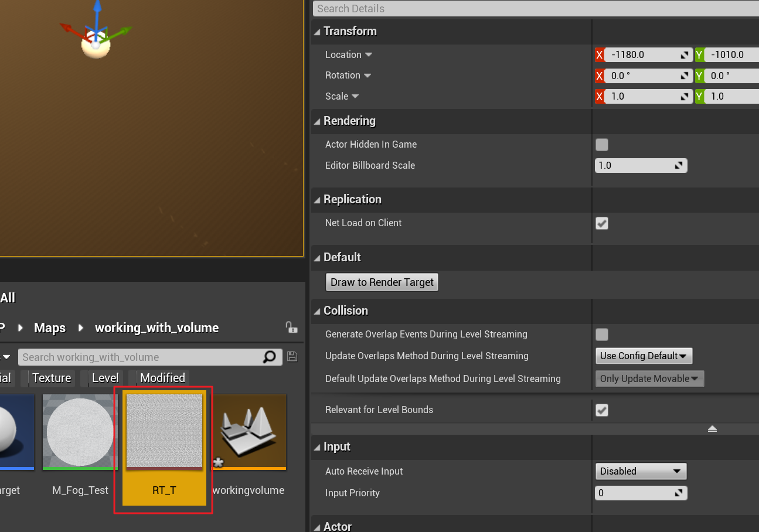Click the Scale X spinner arrow icon

pos(684,96)
